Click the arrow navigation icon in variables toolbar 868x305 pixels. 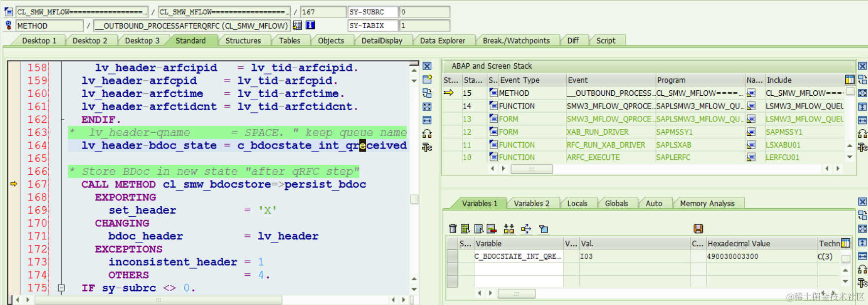pos(526,229)
